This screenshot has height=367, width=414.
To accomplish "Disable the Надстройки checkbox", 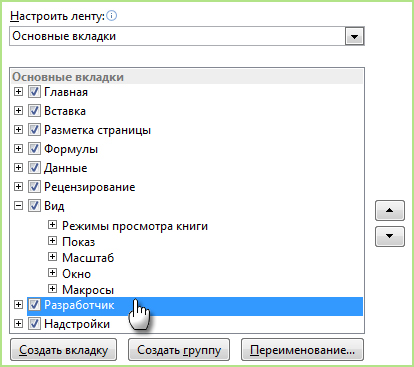I will coord(34,324).
